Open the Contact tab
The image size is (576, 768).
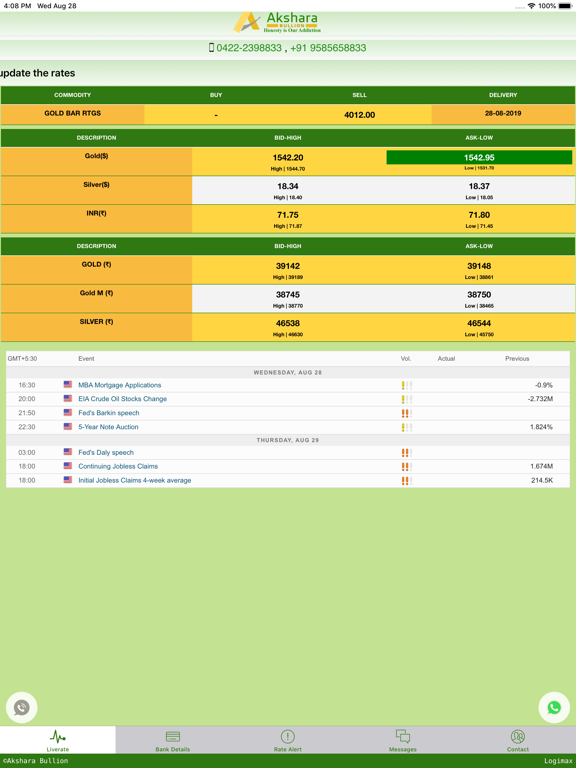pyautogui.click(x=518, y=740)
